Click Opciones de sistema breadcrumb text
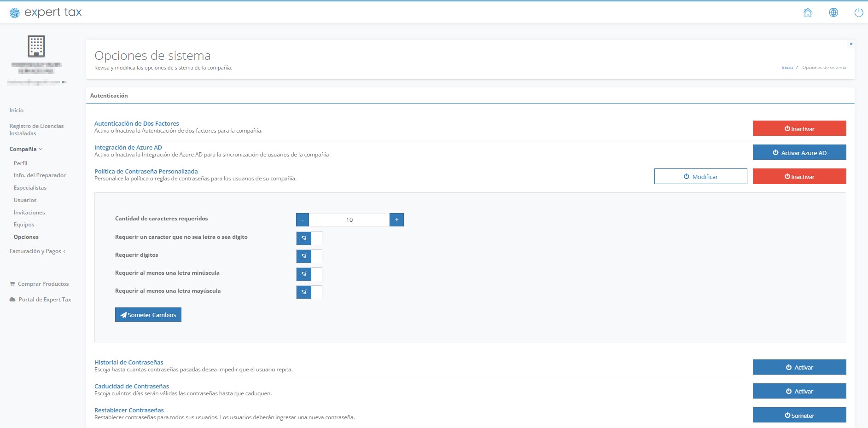The width and height of the screenshot is (868, 428). (824, 68)
